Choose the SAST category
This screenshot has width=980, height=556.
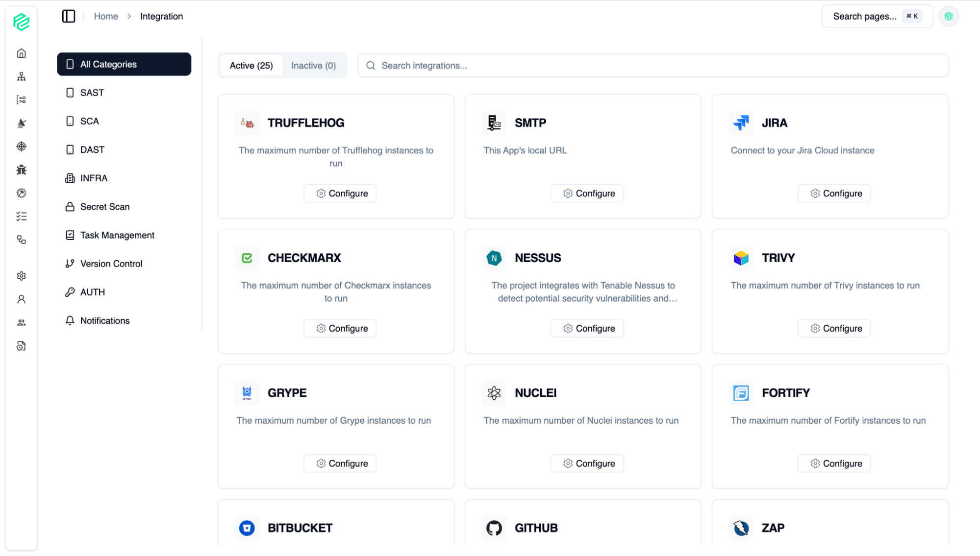click(92, 93)
